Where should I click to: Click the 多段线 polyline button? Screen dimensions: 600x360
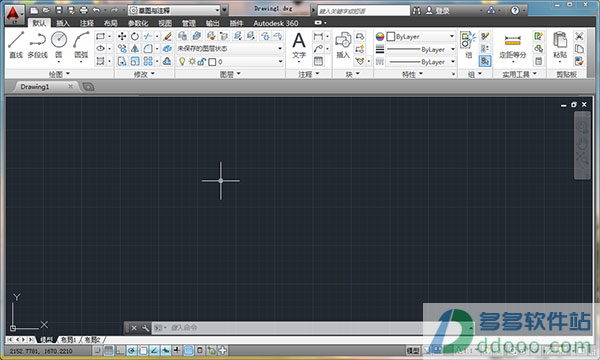38,45
